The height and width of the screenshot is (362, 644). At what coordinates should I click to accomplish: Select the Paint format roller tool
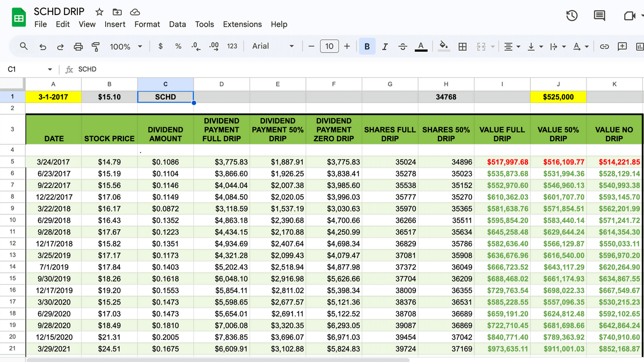click(96, 47)
